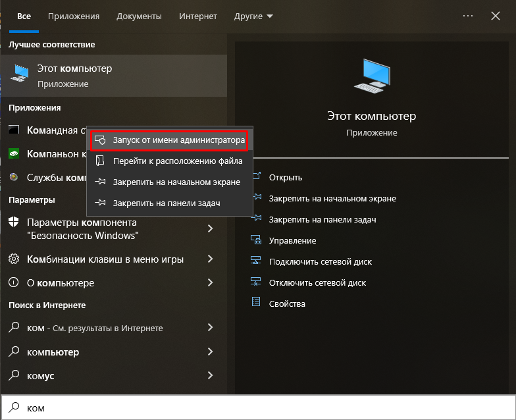The width and height of the screenshot is (516, 420).
Task: Click the info icon beside О компьютере
Action: pyautogui.click(x=13, y=282)
